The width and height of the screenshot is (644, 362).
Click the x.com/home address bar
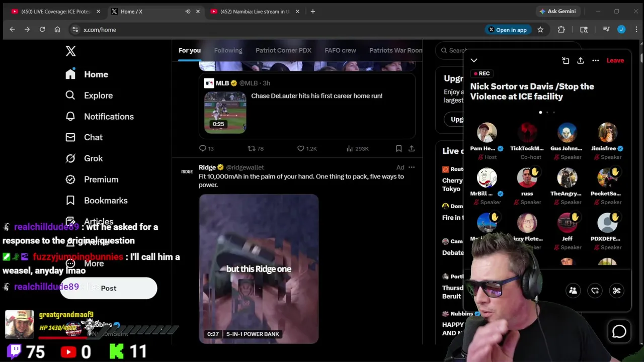click(x=277, y=30)
